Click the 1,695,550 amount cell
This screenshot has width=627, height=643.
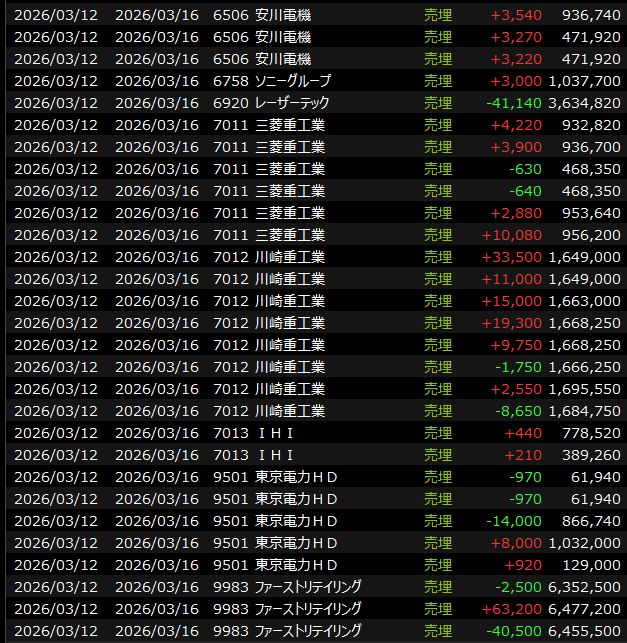584,388
